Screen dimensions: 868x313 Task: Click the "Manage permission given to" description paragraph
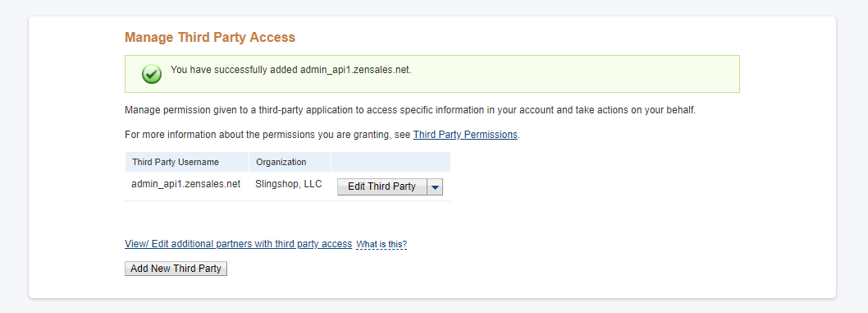410,110
